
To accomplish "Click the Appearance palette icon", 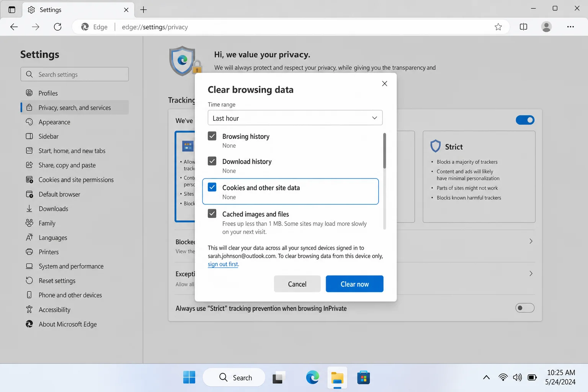I will pos(29,122).
